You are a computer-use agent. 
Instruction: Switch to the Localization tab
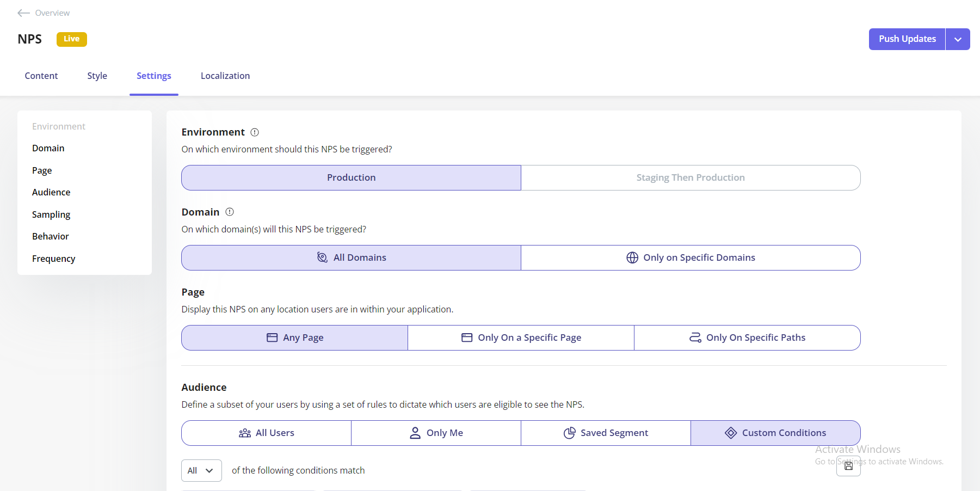(x=225, y=76)
